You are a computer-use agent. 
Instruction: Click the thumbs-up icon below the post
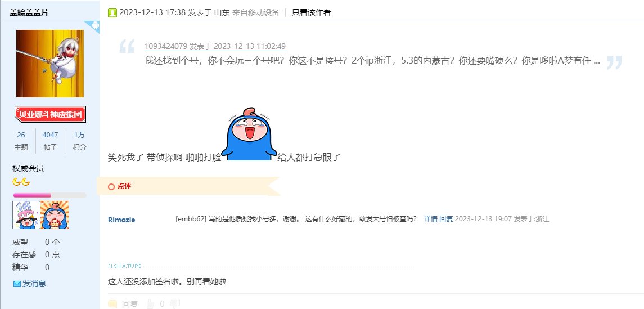(x=150, y=304)
